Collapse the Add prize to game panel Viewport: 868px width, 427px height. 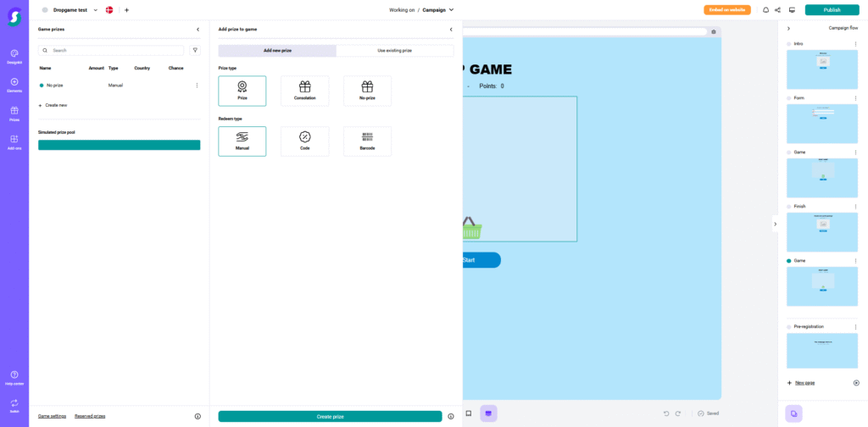pyautogui.click(x=451, y=30)
